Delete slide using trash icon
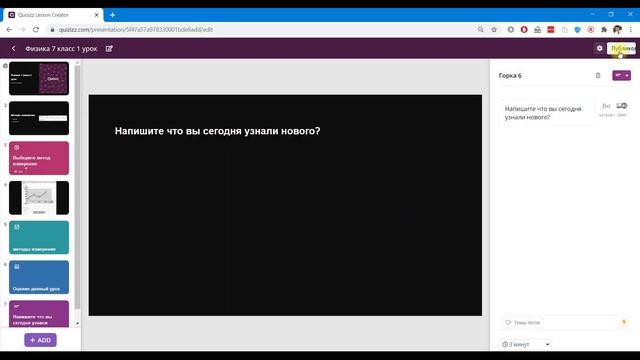 pyautogui.click(x=598, y=76)
